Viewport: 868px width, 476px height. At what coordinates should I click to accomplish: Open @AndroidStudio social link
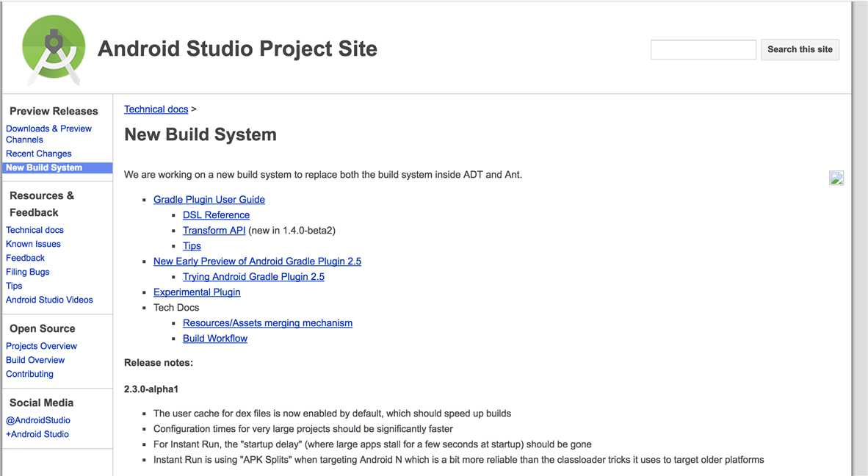click(x=38, y=420)
